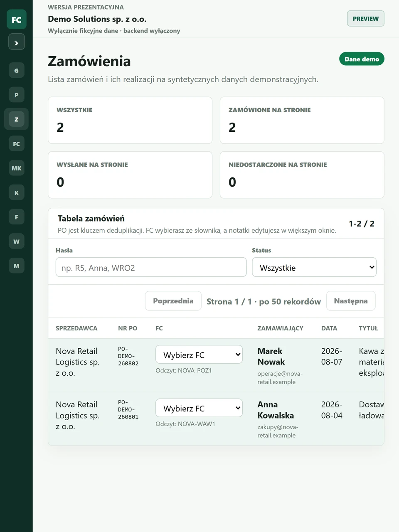The width and height of the screenshot is (399, 532).
Task: Select PO number PO-DEMO-260801
Action: point(128,409)
